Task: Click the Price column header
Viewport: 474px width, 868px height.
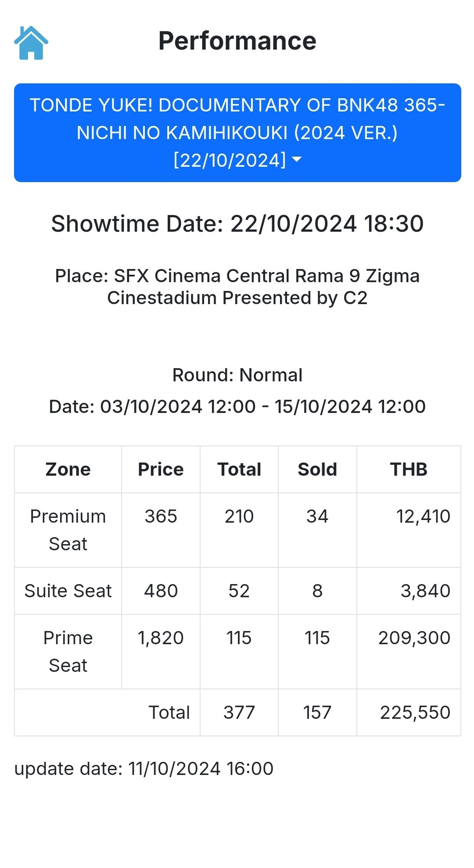Action: pyautogui.click(x=161, y=470)
